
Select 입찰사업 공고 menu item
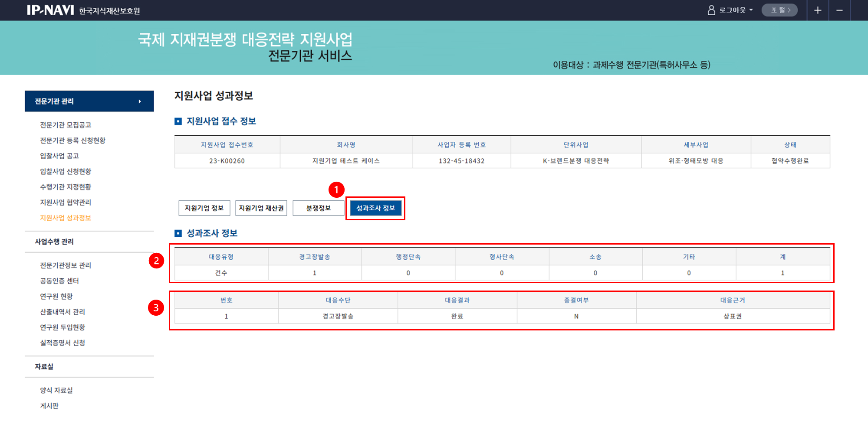click(59, 156)
